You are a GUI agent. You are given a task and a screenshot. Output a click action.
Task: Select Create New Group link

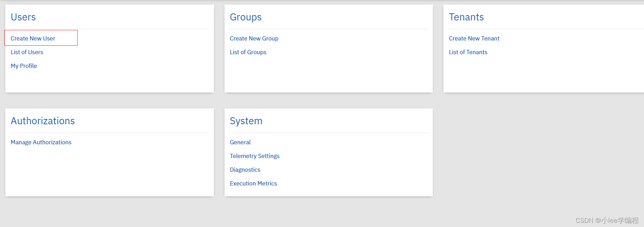(254, 38)
